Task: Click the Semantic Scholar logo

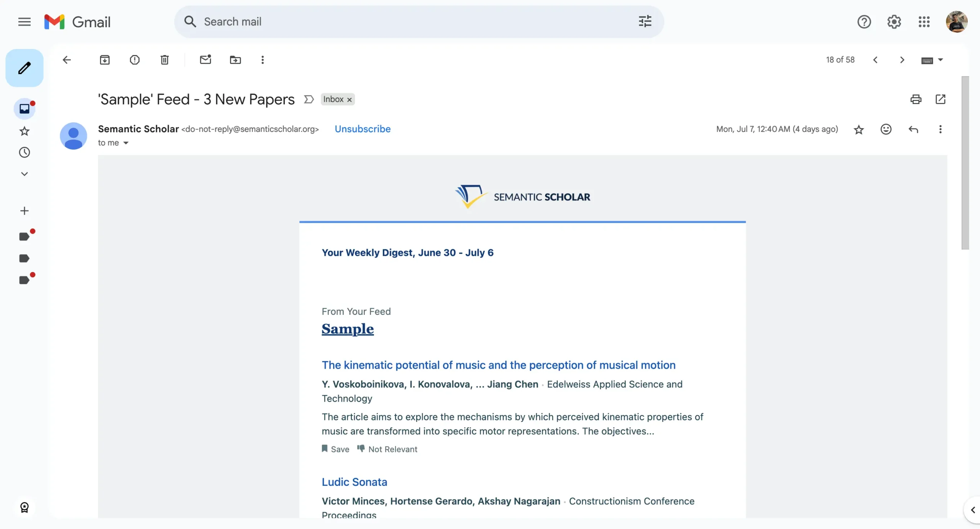Action: click(523, 197)
